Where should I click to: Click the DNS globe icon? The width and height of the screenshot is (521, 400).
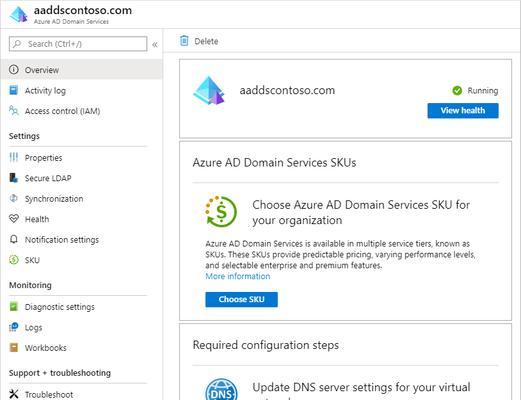(221, 390)
